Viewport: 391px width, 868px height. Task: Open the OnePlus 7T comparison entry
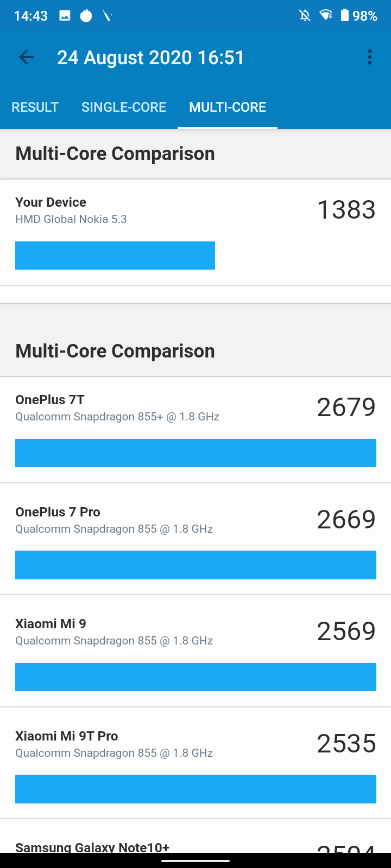pyautogui.click(x=195, y=430)
